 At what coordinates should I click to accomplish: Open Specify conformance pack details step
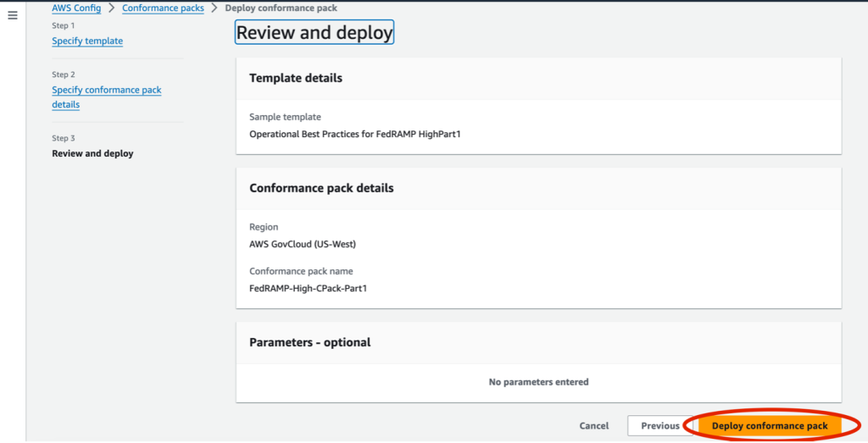[x=107, y=97]
